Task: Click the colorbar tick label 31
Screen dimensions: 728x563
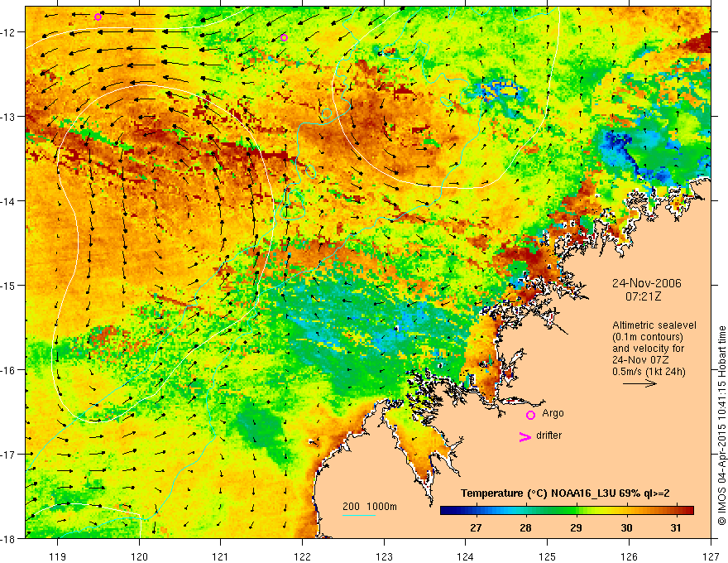Action: [676, 528]
